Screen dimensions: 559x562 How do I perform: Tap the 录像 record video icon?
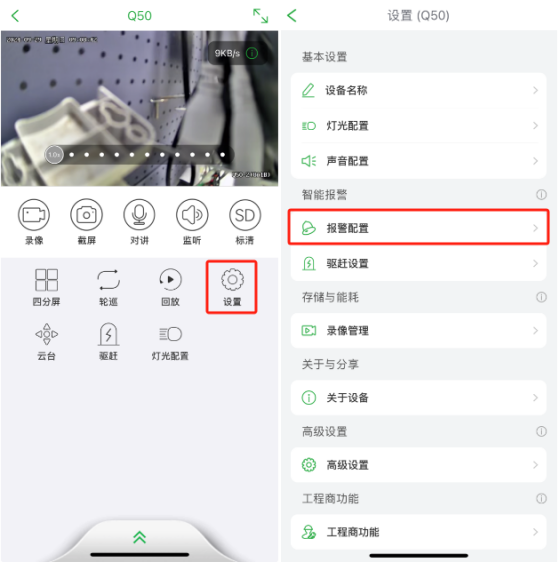(x=34, y=215)
